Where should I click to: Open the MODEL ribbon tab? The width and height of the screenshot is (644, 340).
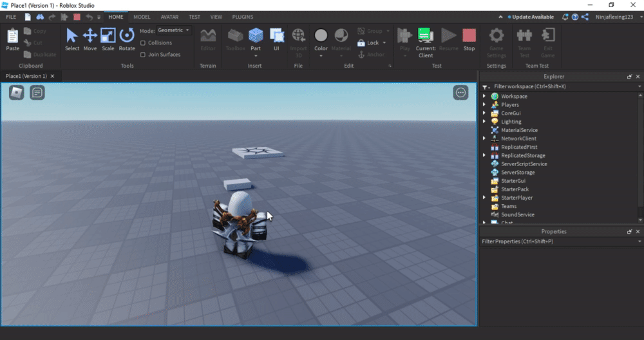click(x=142, y=17)
